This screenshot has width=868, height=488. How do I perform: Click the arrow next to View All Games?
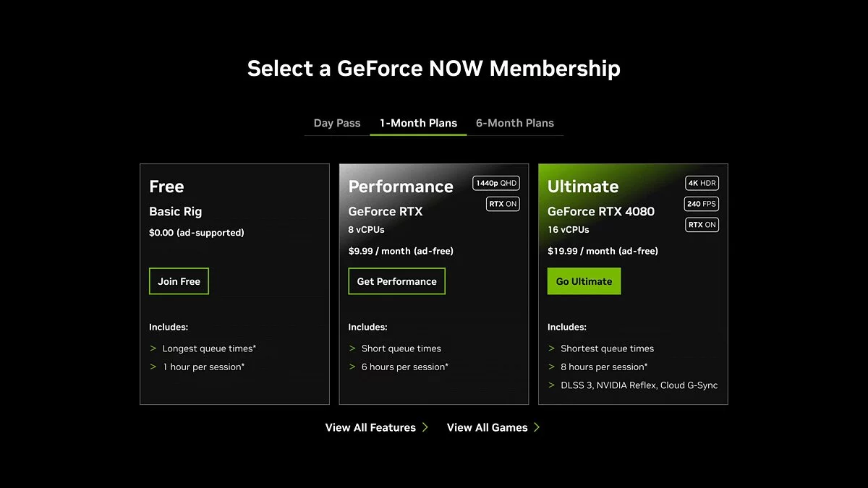pos(537,427)
